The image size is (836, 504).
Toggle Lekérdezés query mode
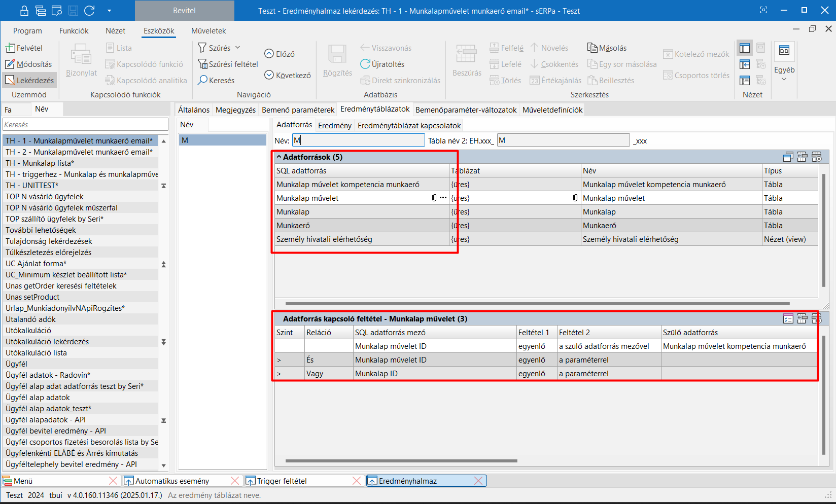coord(10,80)
